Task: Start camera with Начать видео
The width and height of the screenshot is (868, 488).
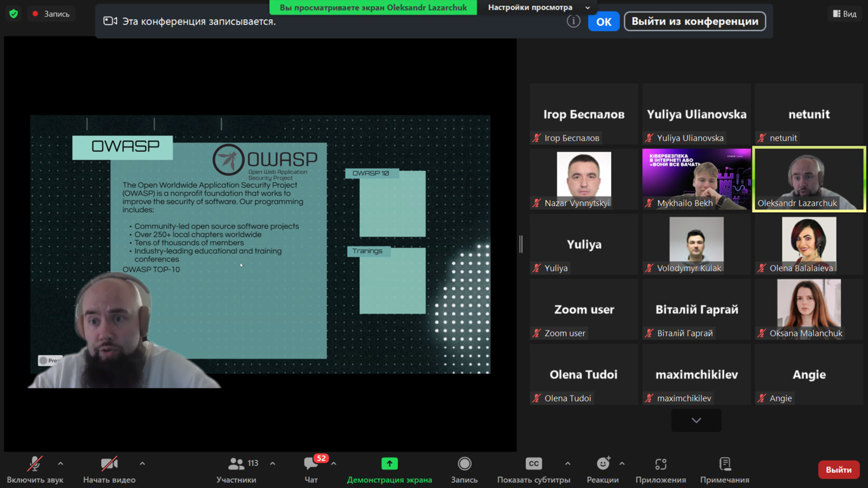Action: (109, 470)
